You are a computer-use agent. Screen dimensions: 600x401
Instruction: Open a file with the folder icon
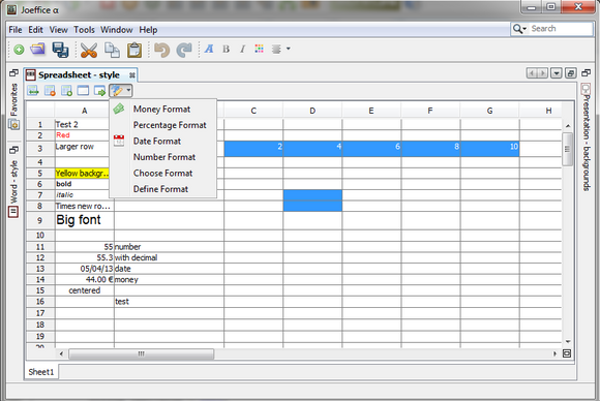(38, 49)
